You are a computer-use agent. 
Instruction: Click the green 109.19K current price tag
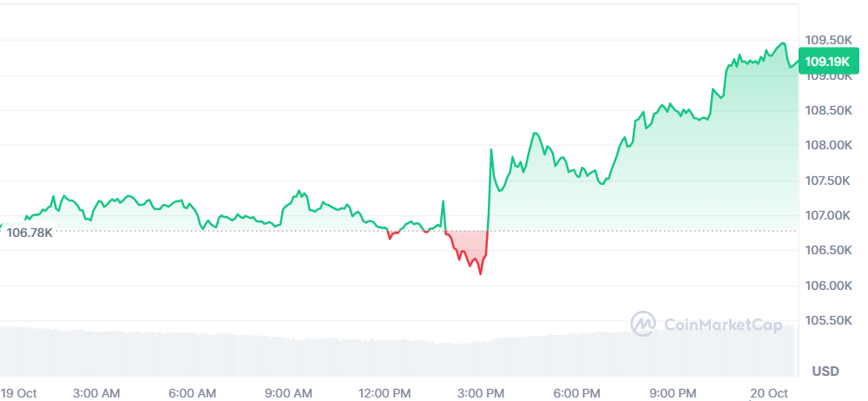(x=827, y=62)
